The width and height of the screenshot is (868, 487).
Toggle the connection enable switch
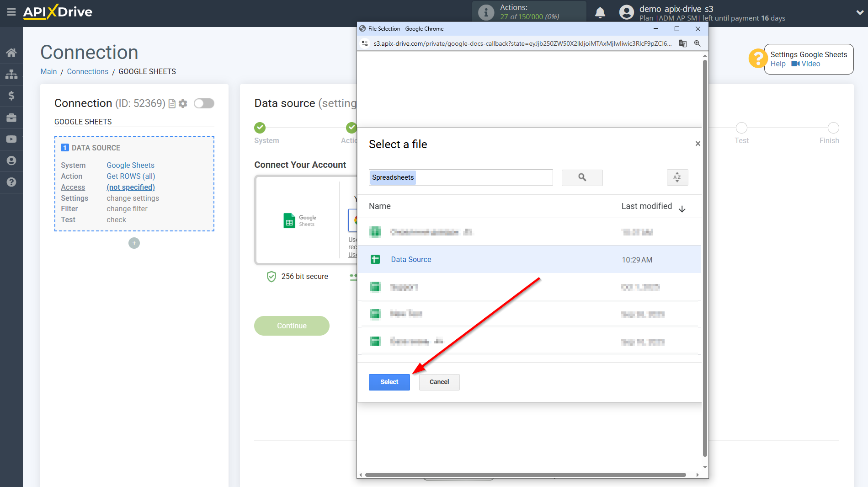coord(204,103)
